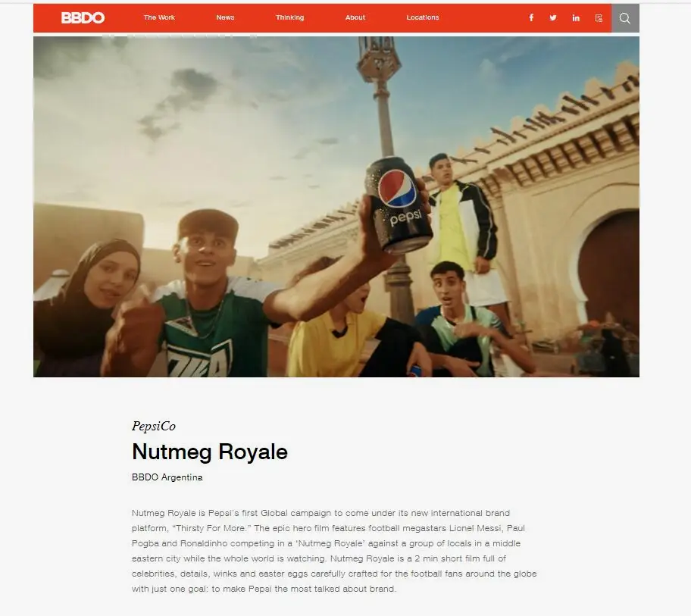Open the Thinking nav item
691x616 pixels.
click(x=289, y=17)
